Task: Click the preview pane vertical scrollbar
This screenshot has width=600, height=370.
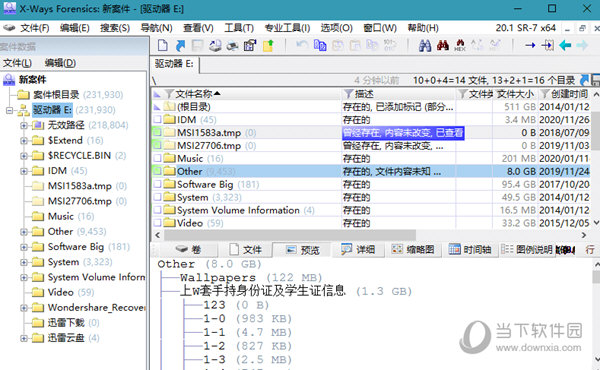Action: (596, 277)
